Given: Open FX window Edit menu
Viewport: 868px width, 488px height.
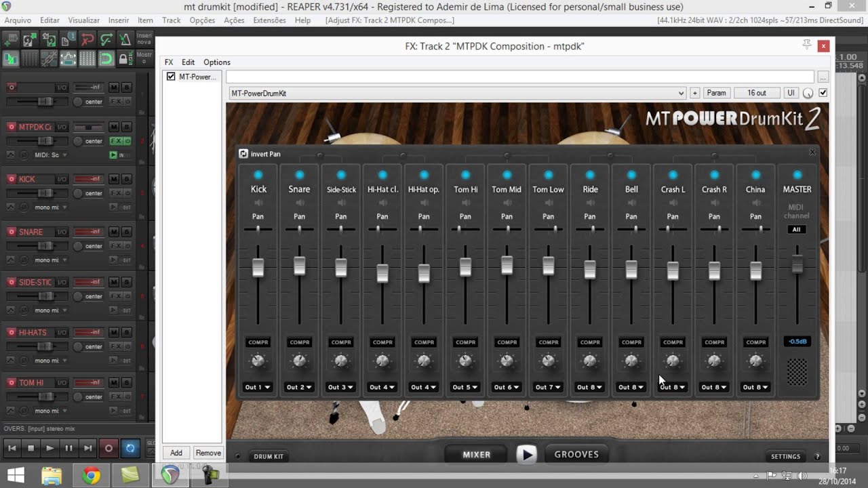Looking at the screenshot, I should tap(188, 62).
